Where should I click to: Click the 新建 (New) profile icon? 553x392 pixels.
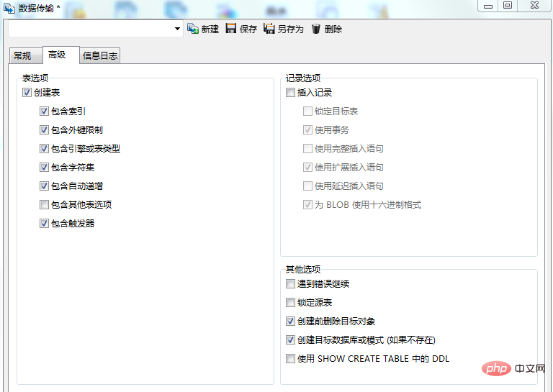(x=193, y=29)
